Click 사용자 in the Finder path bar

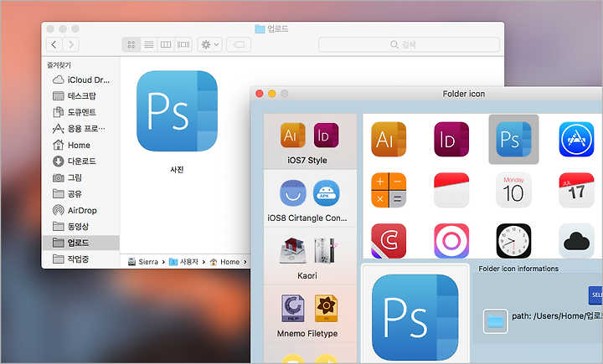tap(183, 262)
